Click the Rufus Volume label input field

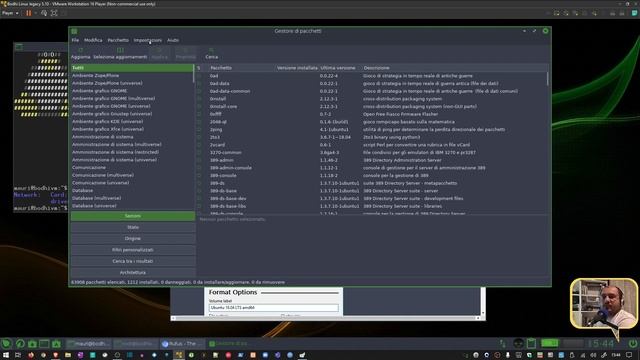273,308
